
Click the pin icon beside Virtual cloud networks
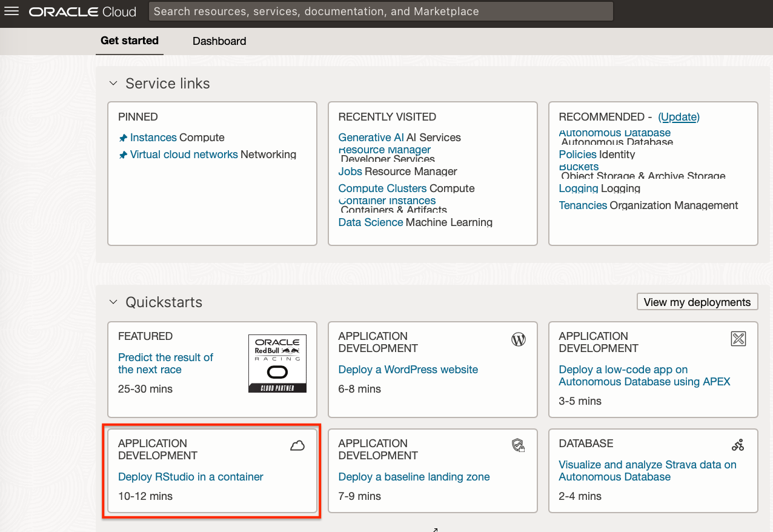pyautogui.click(x=123, y=155)
